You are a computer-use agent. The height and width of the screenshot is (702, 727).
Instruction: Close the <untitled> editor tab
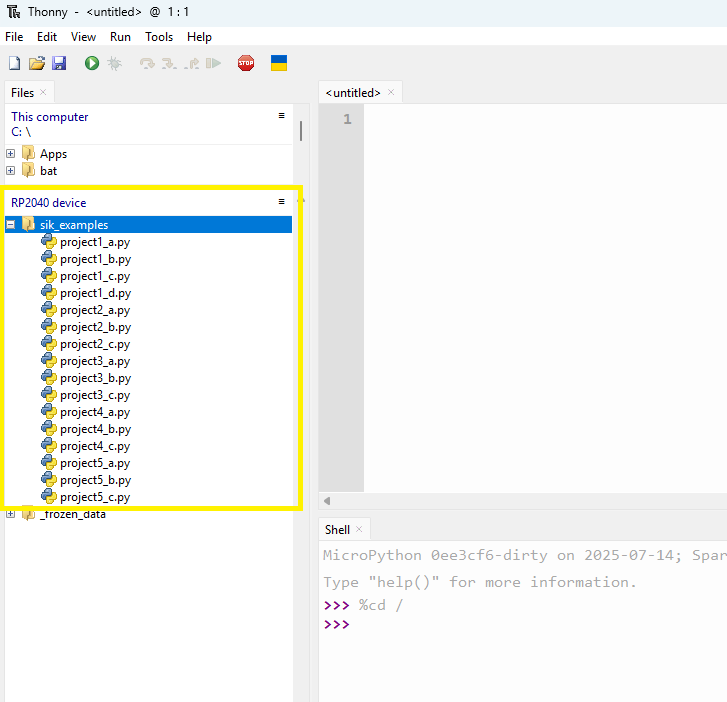pos(392,92)
